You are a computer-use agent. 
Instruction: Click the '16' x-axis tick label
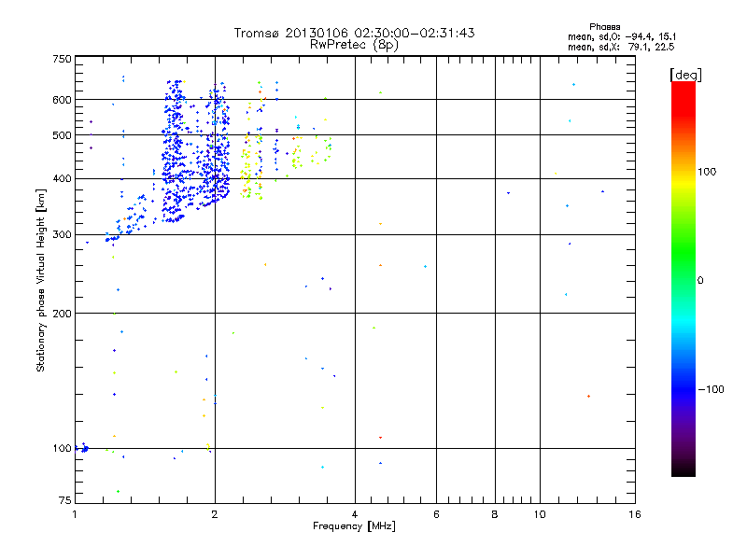(635, 514)
